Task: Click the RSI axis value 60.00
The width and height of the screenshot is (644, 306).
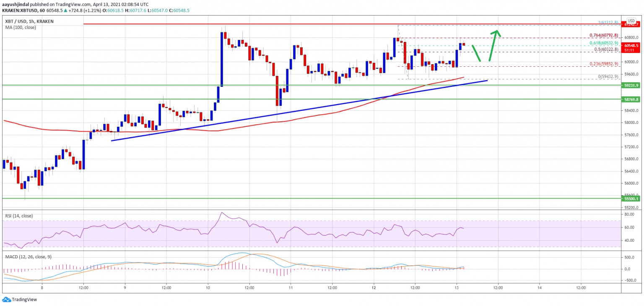Action: click(629, 228)
